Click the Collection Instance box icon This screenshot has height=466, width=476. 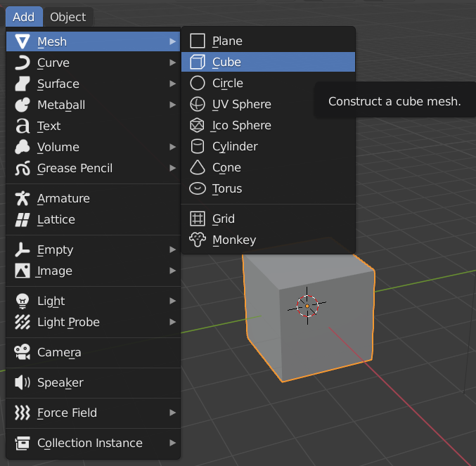[22, 443]
